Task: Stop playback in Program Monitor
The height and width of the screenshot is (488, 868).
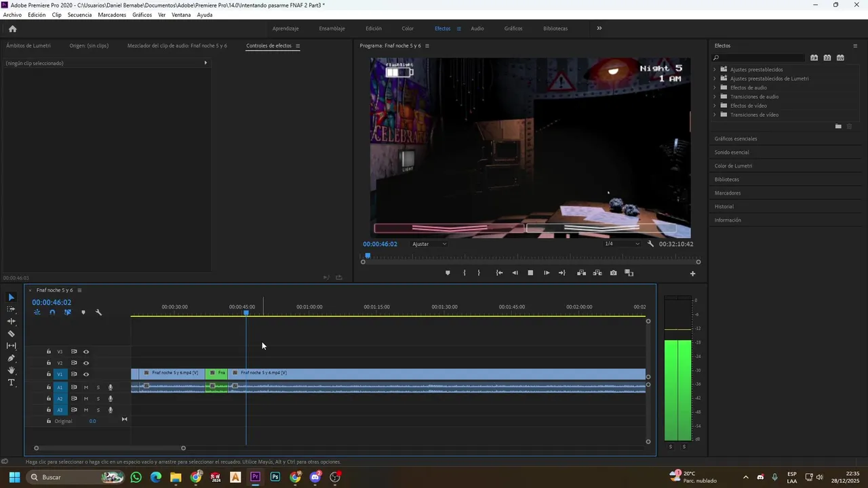Action: (530, 273)
